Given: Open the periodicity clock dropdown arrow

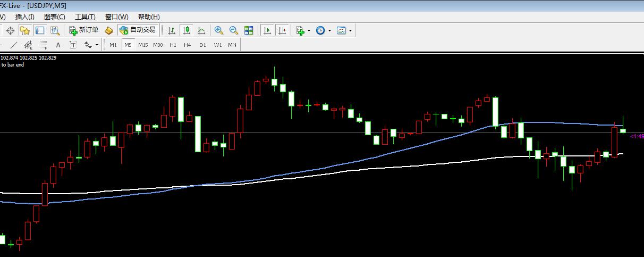Looking at the screenshot, I should point(329,30).
